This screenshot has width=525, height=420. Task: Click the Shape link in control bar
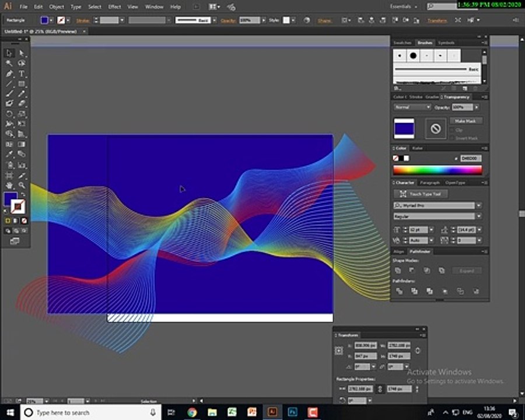(x=324, y=20)
